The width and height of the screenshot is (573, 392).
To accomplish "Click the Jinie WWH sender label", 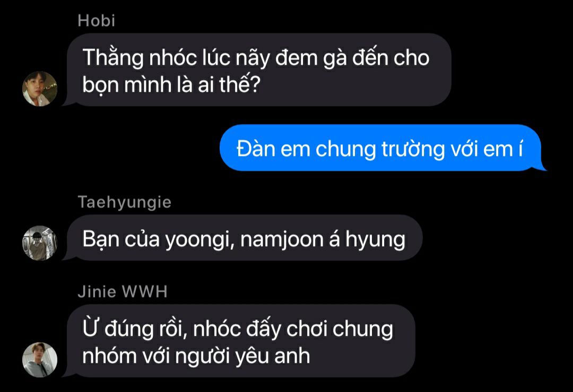I will click(x=123, y=292).
